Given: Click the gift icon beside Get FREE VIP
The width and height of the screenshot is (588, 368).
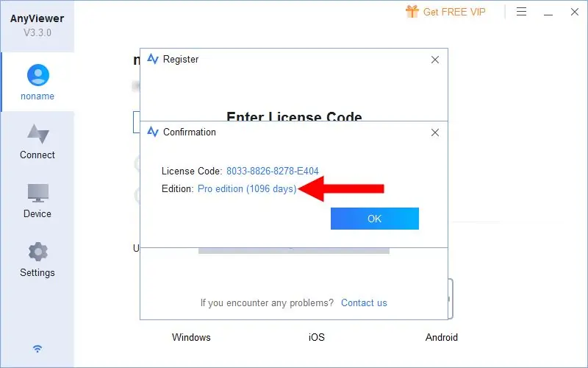Looking at the screenshot, I should [412, 12].
